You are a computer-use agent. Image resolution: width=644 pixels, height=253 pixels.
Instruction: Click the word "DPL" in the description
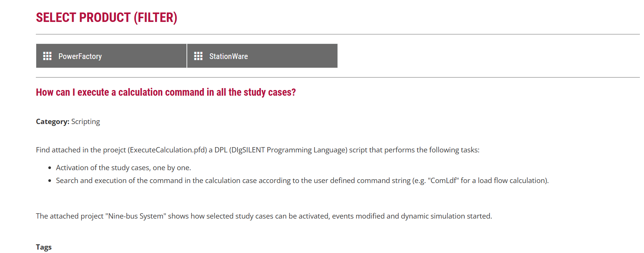point(221,150)
